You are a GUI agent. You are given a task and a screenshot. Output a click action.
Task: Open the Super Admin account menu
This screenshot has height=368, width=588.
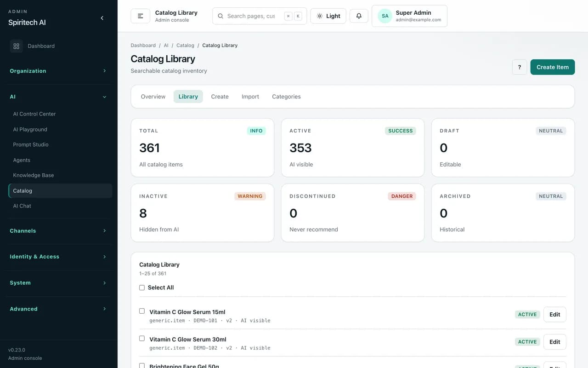[409, 16]
